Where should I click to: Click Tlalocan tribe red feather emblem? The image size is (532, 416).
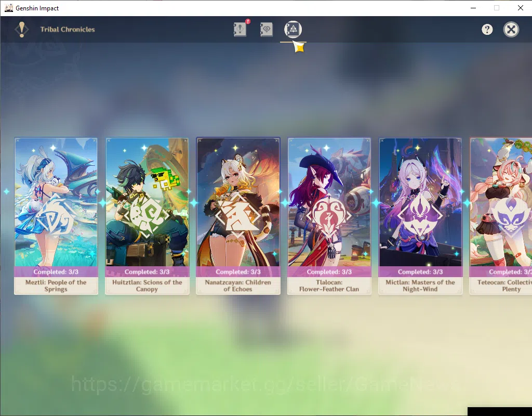(x=329, y=215)
